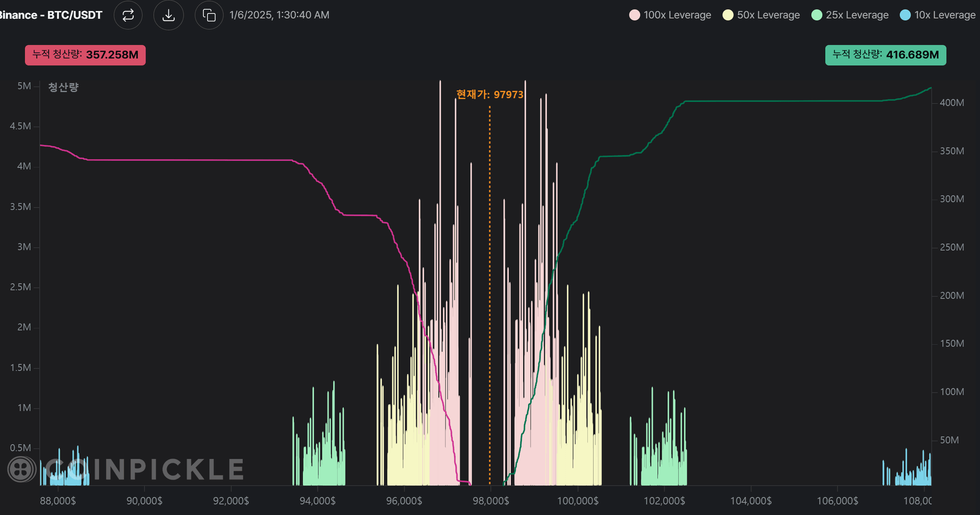Click the copy chart icon
The height and width of the screenshot is (515, 980).
click(x=209, y=15)
